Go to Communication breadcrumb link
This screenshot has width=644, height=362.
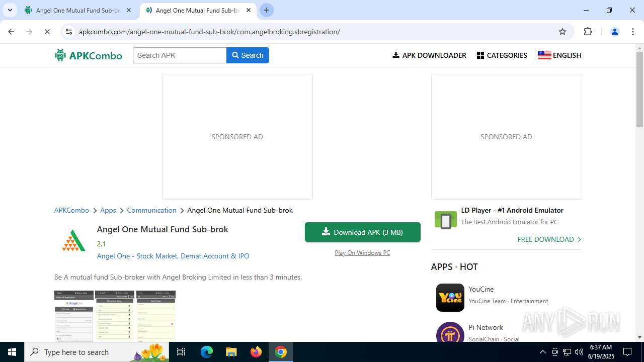click(151, 210)
